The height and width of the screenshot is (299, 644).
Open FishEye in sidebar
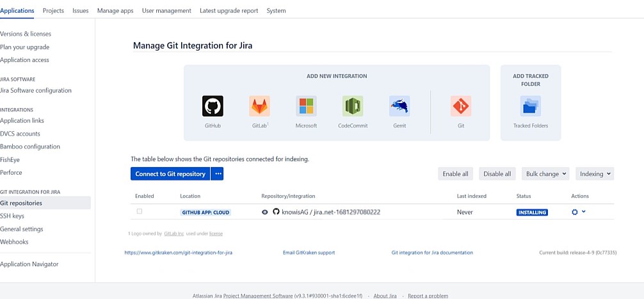[10, 160]
